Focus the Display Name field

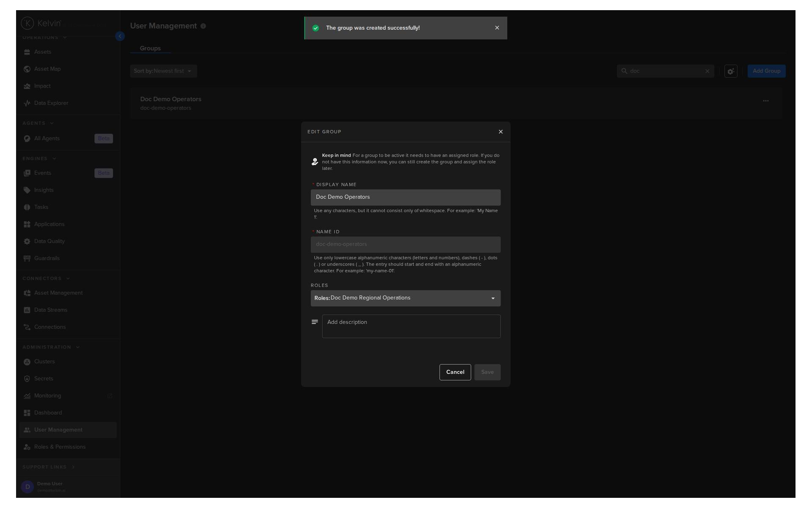tap(406, 198)
